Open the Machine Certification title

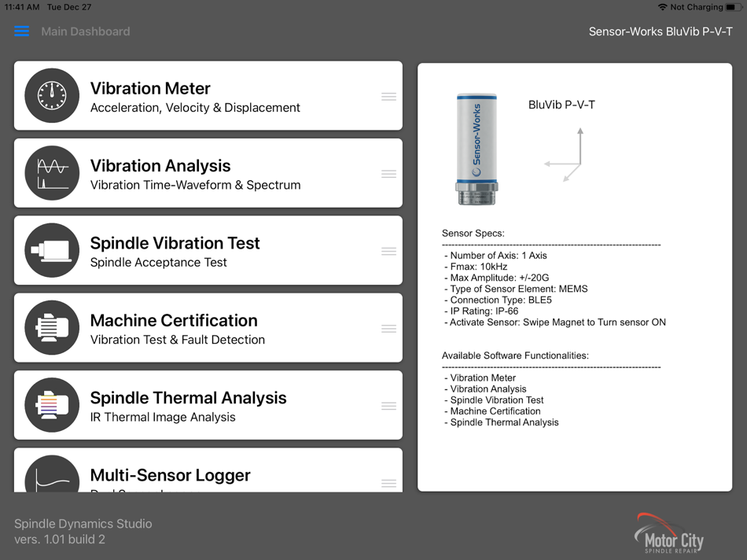click(174, 320)
